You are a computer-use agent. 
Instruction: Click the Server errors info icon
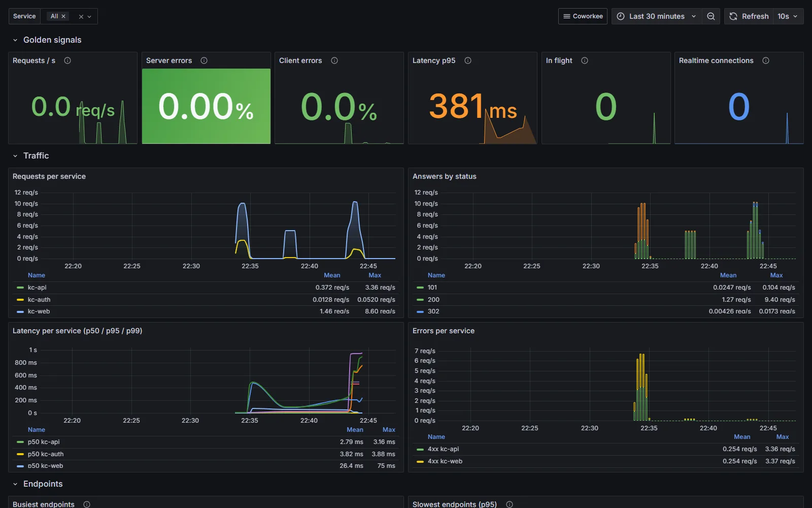coord(204,60)
